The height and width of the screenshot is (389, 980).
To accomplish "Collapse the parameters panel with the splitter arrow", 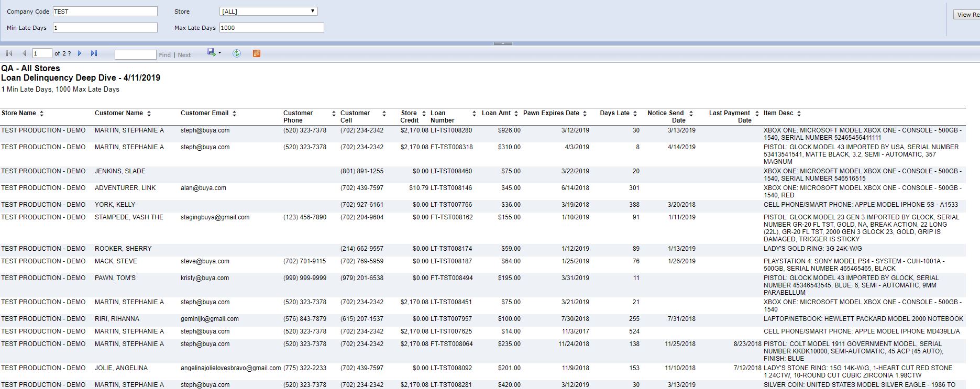I will pyautogui.click(x=503, y=43).
